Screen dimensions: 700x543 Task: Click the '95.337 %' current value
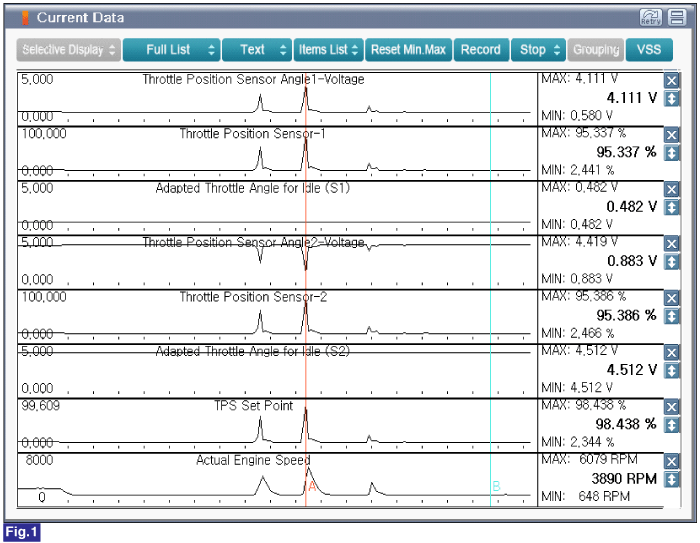626,152
